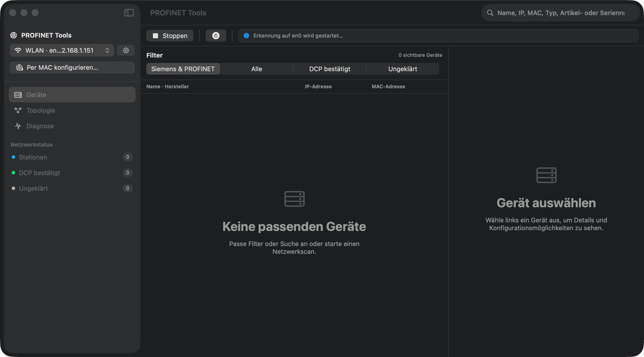Open network settings gear icon

click(126, 50)
